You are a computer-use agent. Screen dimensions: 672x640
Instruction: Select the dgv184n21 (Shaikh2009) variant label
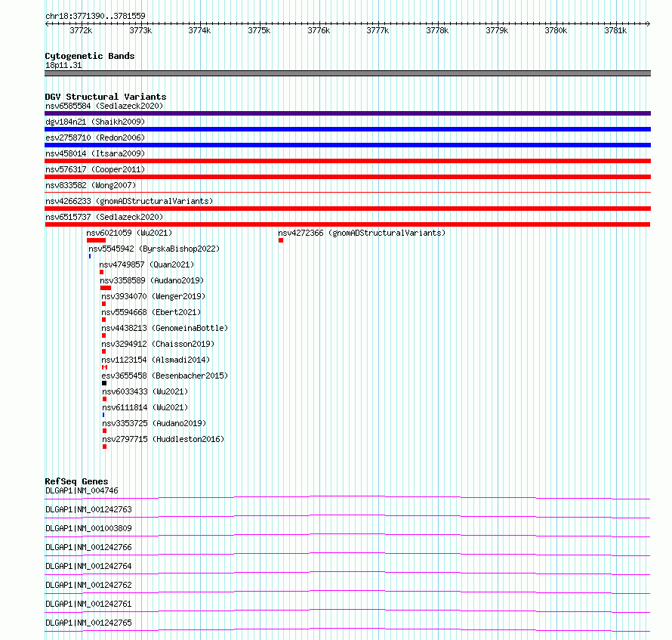[95, 122]
